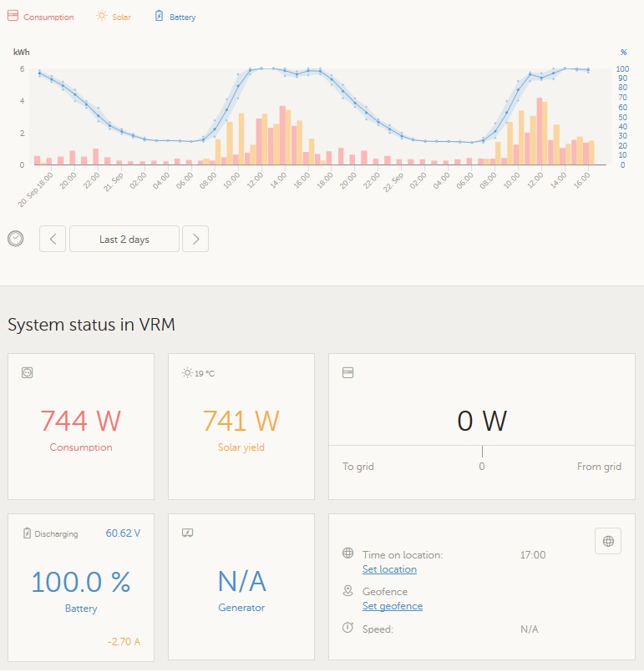Open the Last 2 days range selector
Viewport: 644px width, 672px height.
(124, 239)
